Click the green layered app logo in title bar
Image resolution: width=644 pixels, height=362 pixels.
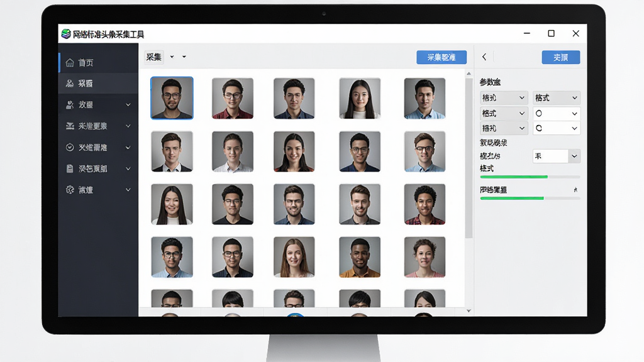[66, 34]
